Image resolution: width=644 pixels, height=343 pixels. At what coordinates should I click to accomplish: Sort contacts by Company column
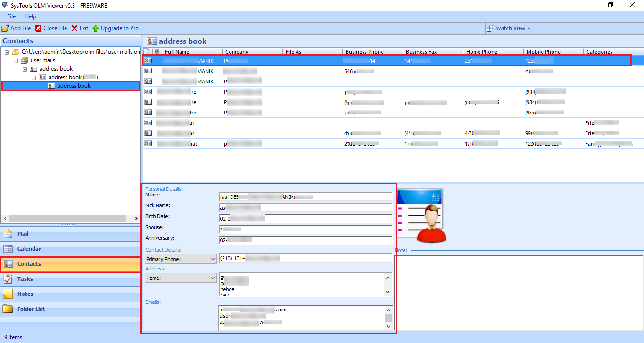tap(253, 52)
